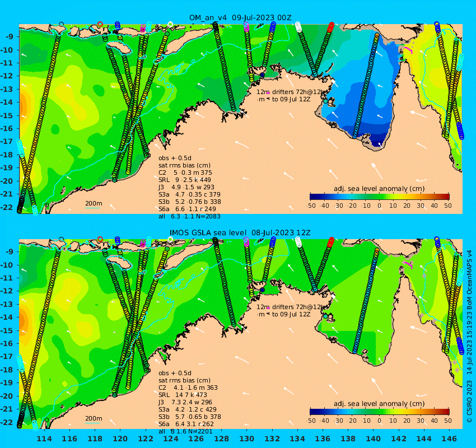Image resolution: width=476 pixels, height=448 pixels.
Task: Click top panel 'adj. sea level anomaly (cm)' label
Action: [x=379, y=189]
